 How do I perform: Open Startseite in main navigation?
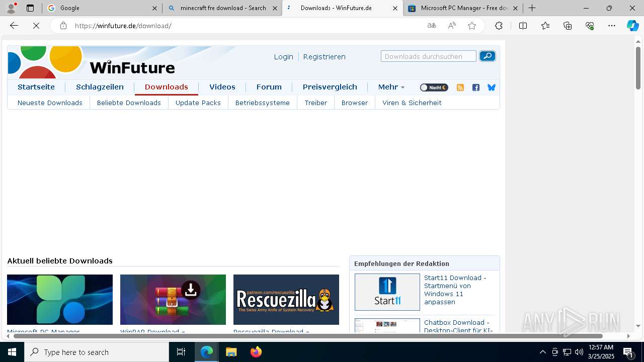[36, 87]
